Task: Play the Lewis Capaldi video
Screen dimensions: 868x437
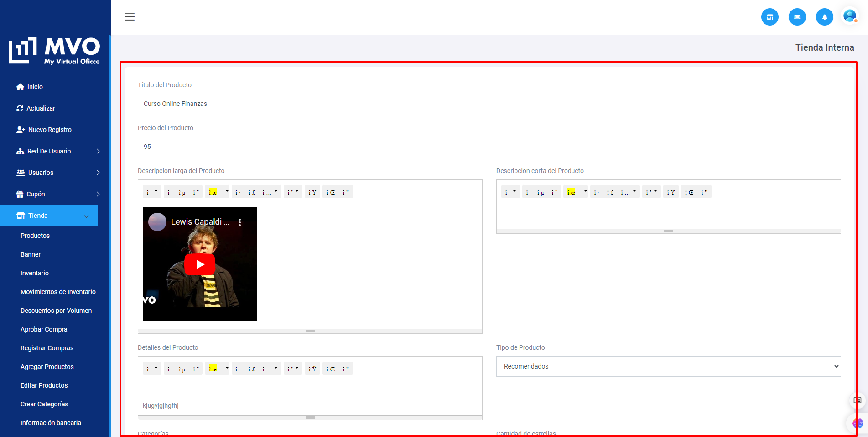Action: [x=200, y=264]
